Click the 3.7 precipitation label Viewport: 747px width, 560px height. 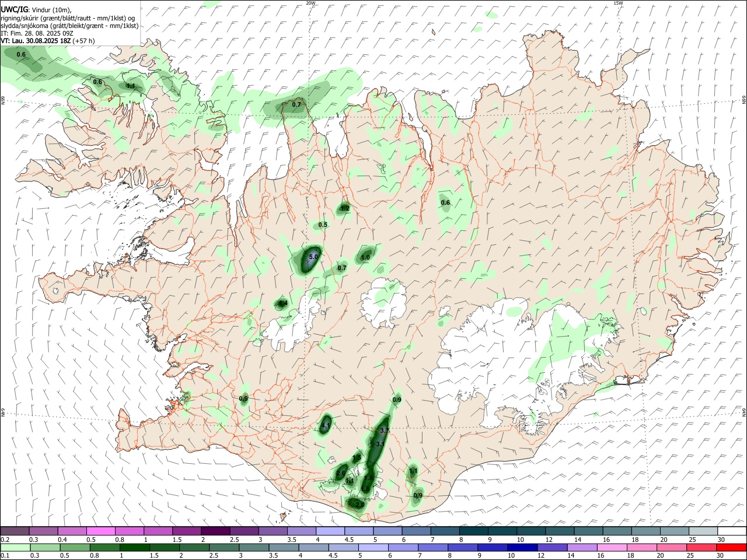(x=383, y=430)
